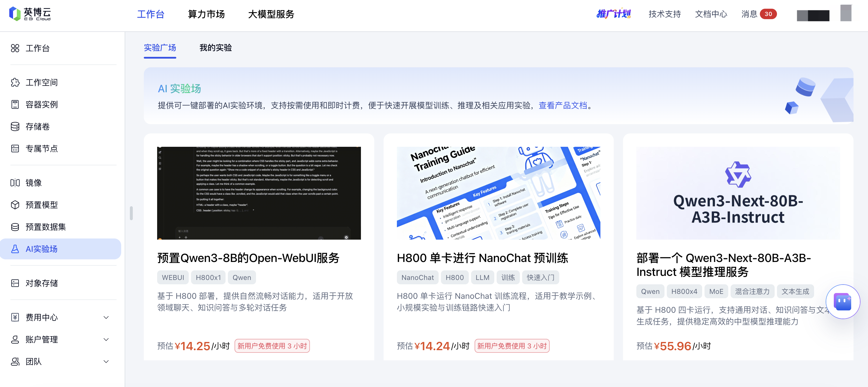Open 技术支持 in the top bar
The image size is (868, 387).
click(664, 14)
